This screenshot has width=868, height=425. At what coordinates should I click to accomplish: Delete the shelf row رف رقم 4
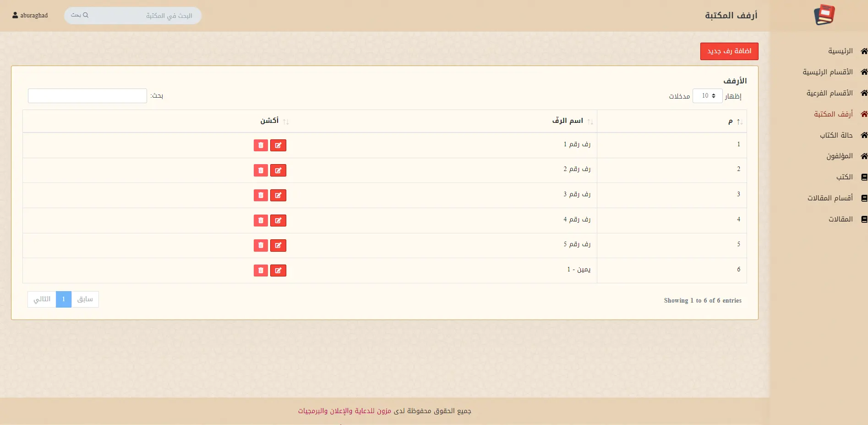pyautogui.click(x=261, y=221)
